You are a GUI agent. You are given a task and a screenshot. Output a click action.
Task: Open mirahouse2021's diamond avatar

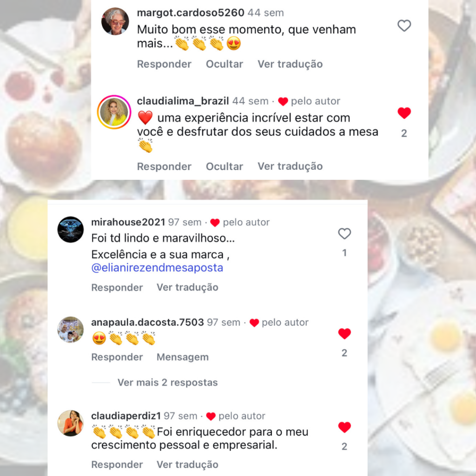[x=71, y=230]
